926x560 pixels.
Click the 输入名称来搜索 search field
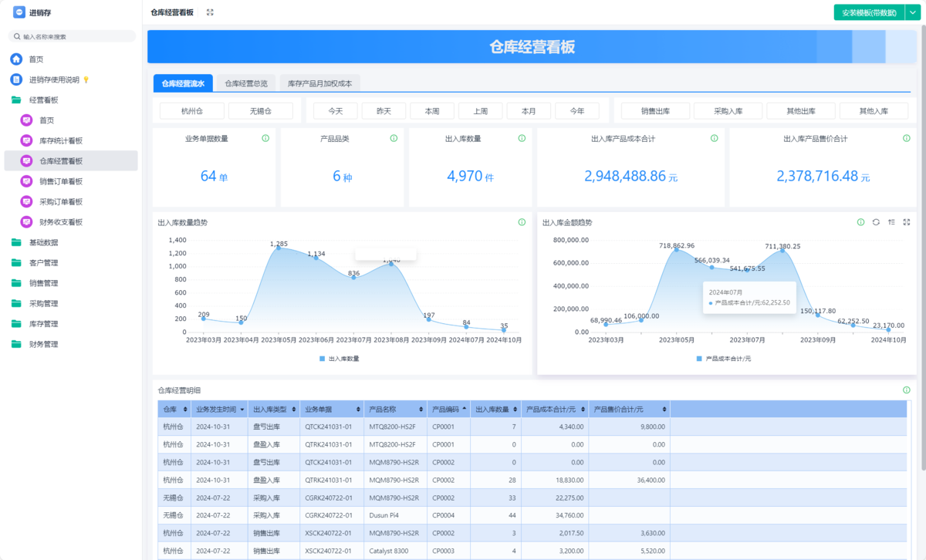73,36
